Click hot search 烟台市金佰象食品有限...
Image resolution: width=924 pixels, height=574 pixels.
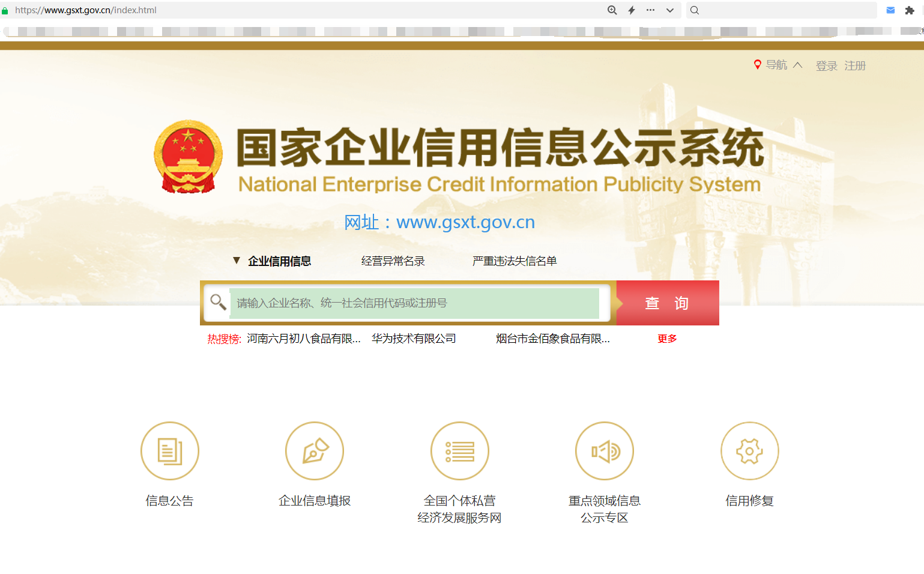[x=553, y=339]
